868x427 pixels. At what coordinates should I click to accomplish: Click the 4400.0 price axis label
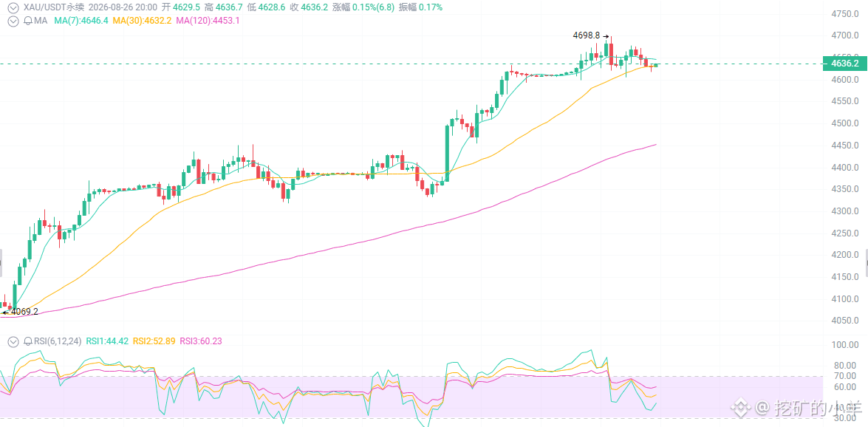pyautogui.click(x=844, y=167)
